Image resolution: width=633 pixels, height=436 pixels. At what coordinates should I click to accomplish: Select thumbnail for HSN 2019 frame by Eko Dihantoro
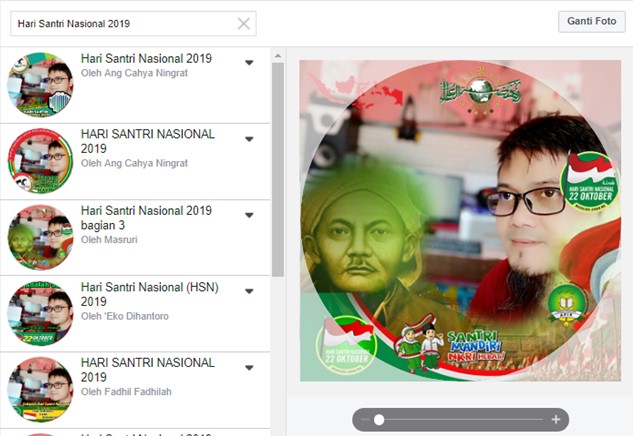(x=40, y=313)
